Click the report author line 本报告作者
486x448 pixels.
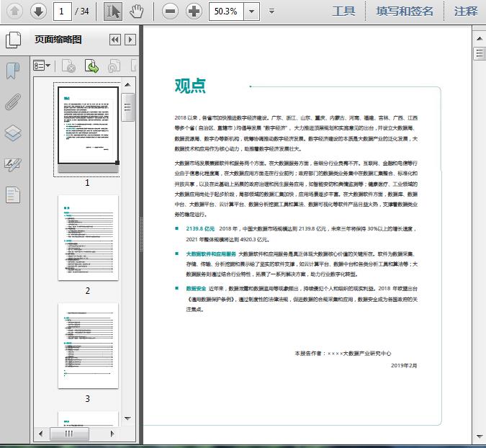(343, 354)
